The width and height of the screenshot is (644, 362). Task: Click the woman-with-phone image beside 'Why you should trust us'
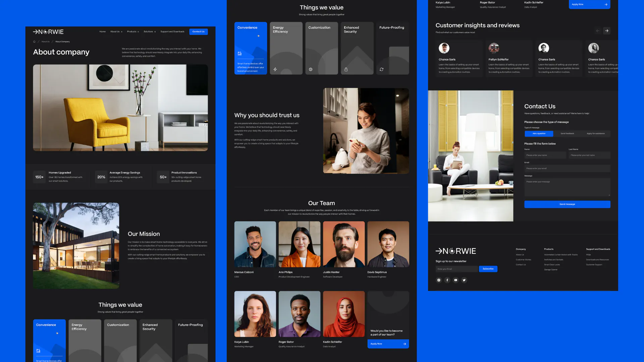pyautogui.click(x=366, y=131)
